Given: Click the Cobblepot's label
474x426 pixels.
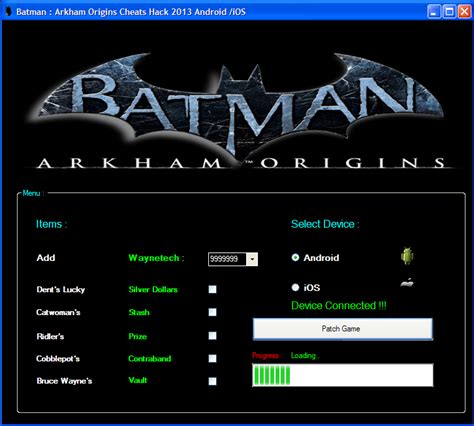Looking at the screenshot, I should pyautogui.click(x=58, y=359).
